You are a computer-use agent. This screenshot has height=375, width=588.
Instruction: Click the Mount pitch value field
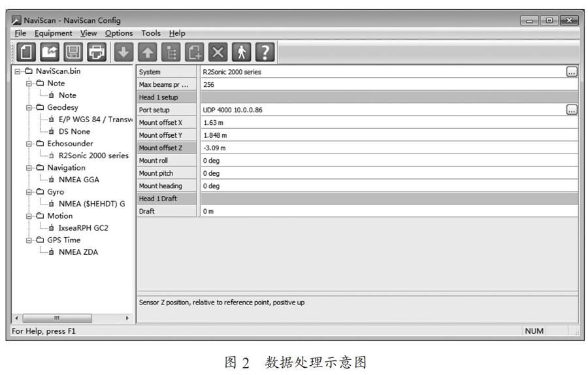point(389,173)
